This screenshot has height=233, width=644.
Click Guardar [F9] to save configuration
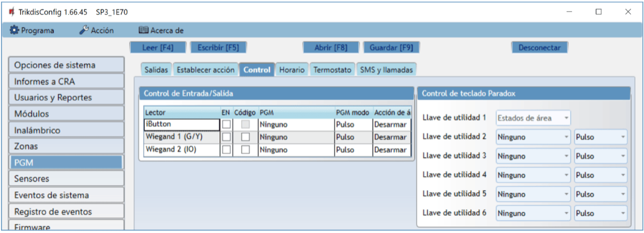(x=391, y=47)
